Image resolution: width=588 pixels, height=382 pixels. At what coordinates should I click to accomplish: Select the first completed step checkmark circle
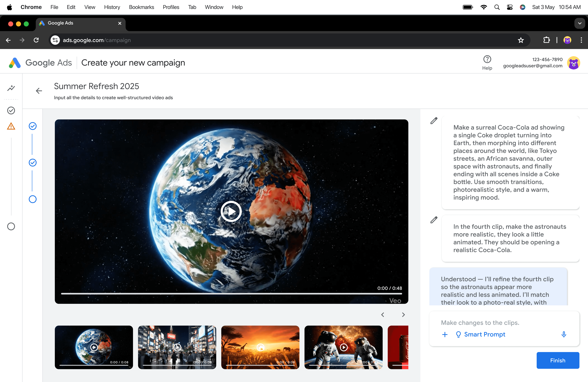coord(33,126)
